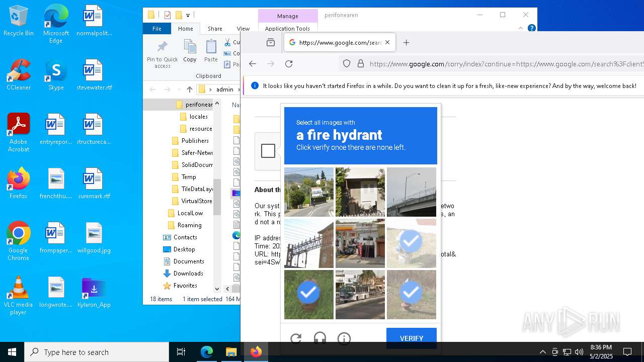Click the Windows Start button
Screen dimensions: 644x362
(12, 352)
